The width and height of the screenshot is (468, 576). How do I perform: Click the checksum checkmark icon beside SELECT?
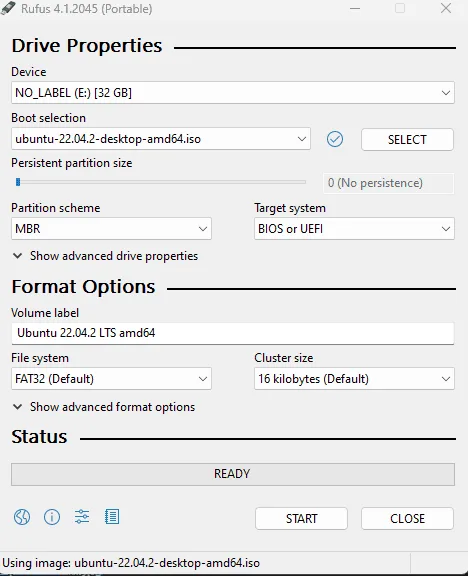click(x=335, y=139)
